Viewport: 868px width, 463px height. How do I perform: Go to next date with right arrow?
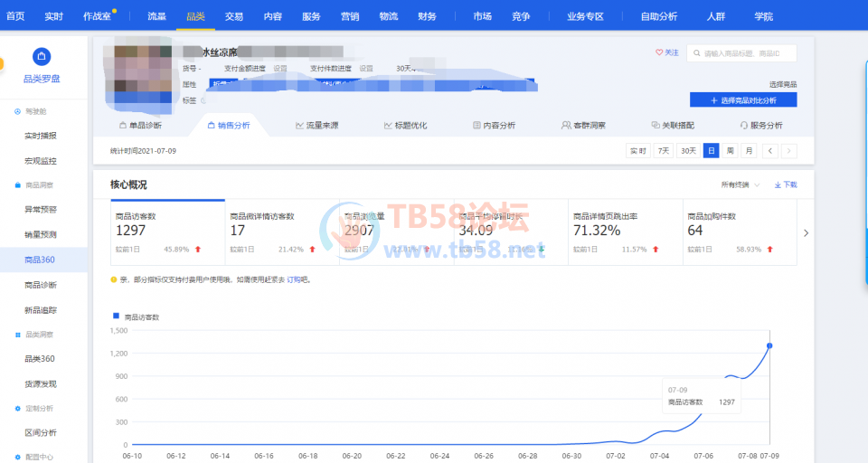click(x=788, y=151)
